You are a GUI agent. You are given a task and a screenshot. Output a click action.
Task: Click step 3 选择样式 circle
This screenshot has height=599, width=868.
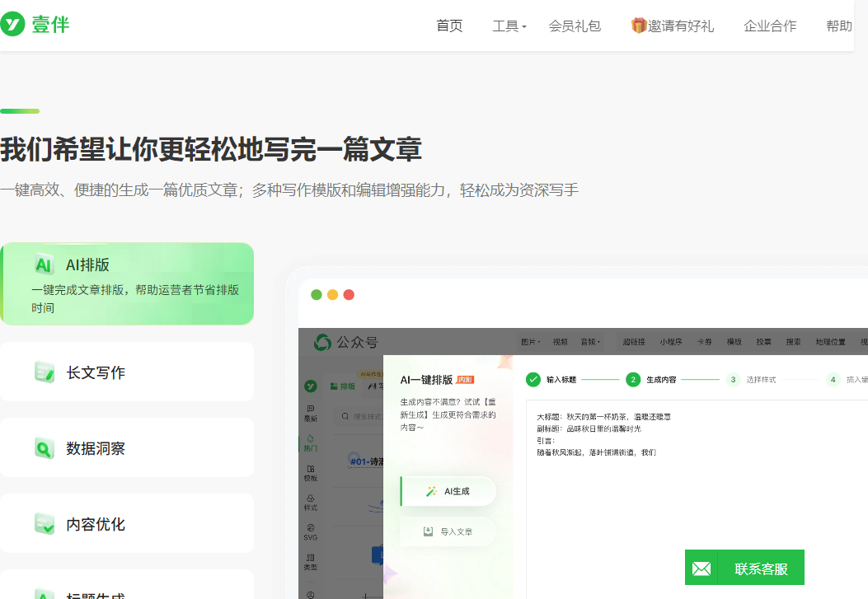pos(733,380)
